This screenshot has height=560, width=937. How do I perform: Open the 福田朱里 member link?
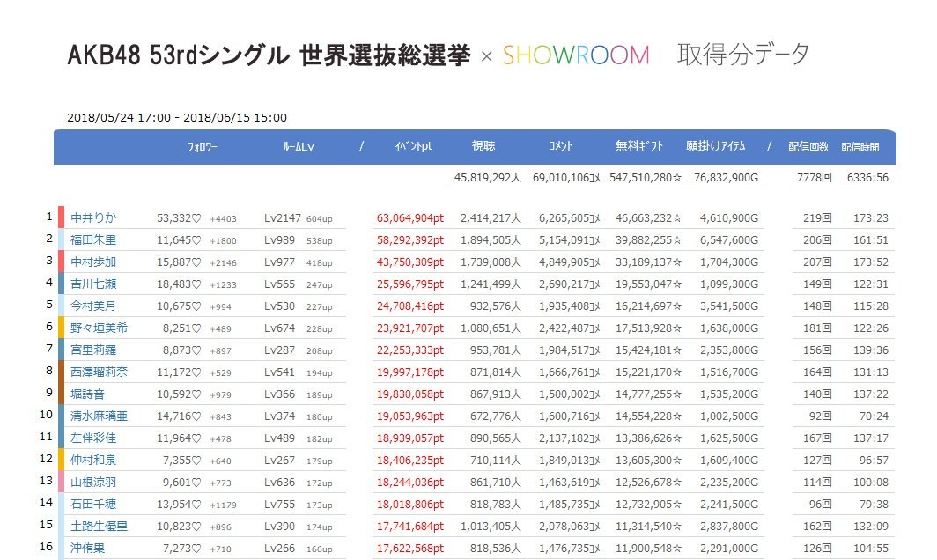(x=93, y=240)
